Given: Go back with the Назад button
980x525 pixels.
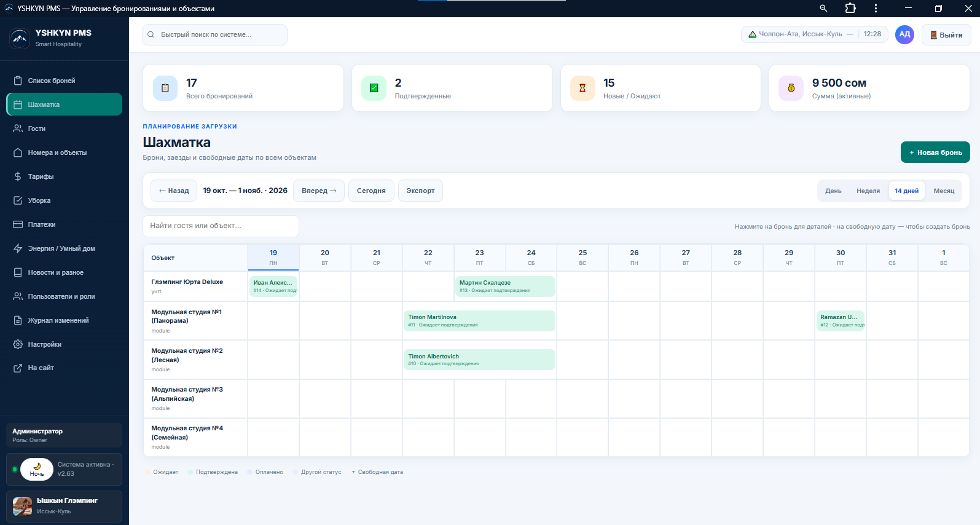Looking at the screenshot, I should coord(174,191).
